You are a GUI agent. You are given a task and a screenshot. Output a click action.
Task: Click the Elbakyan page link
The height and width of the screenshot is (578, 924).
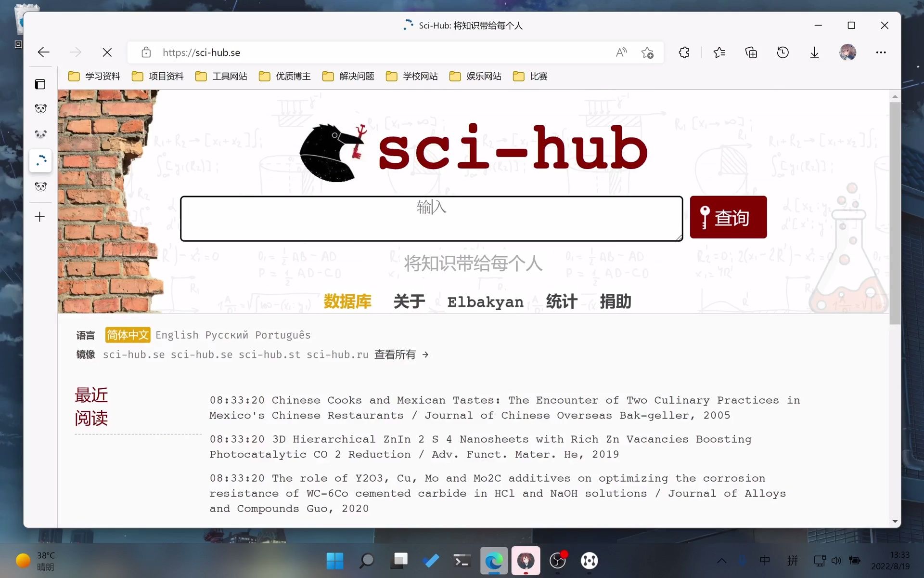(x=486, y=302)
